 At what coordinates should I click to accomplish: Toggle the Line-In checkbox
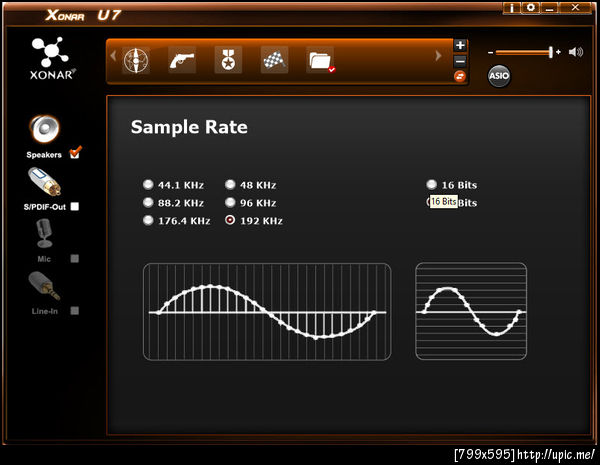pyautogui.click(x=75, y=311)
